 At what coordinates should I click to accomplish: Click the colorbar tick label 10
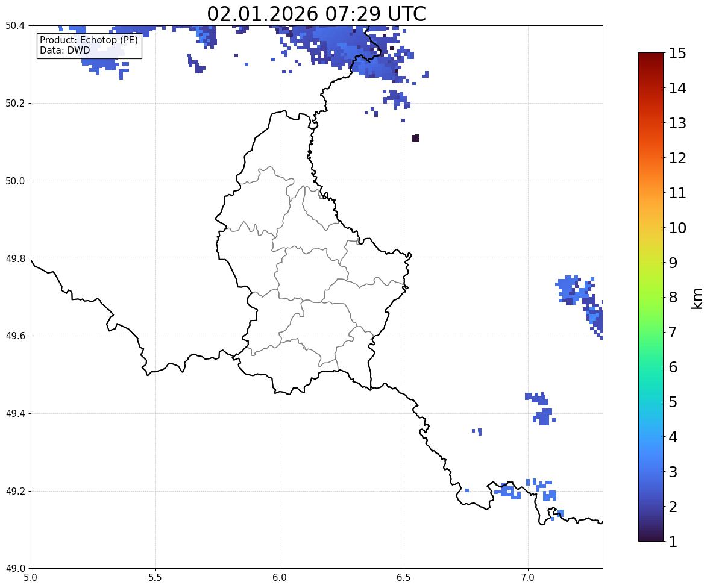677,227
